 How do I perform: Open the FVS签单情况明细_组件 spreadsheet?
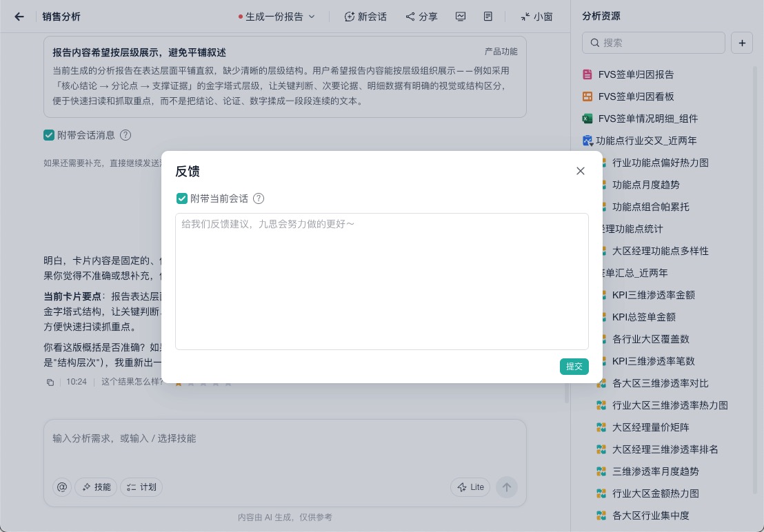[641, 119]
